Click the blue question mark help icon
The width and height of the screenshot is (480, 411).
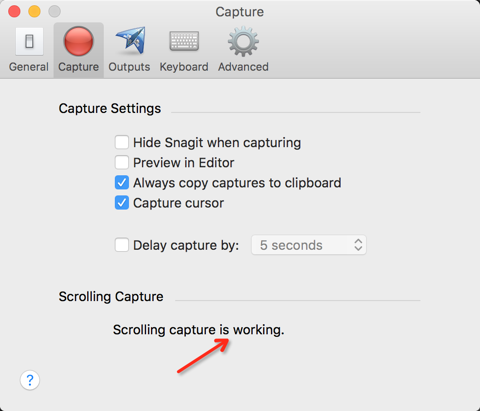(x=30, y=380)
